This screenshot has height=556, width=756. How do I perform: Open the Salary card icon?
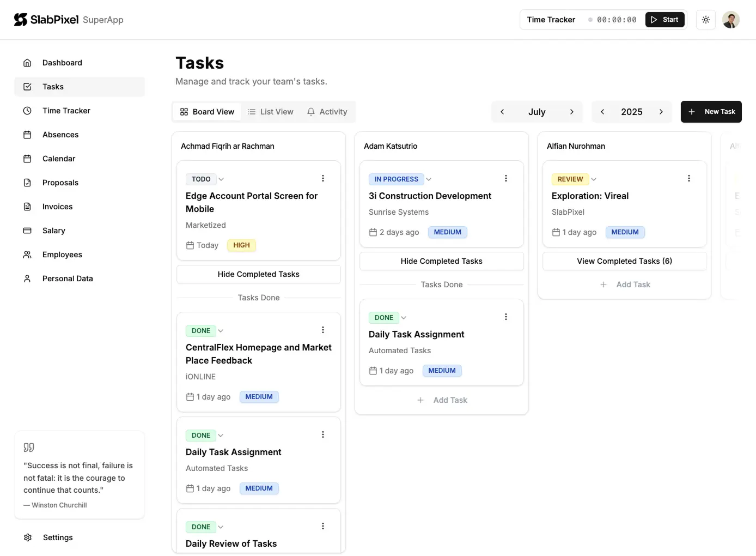pos(27,231)
